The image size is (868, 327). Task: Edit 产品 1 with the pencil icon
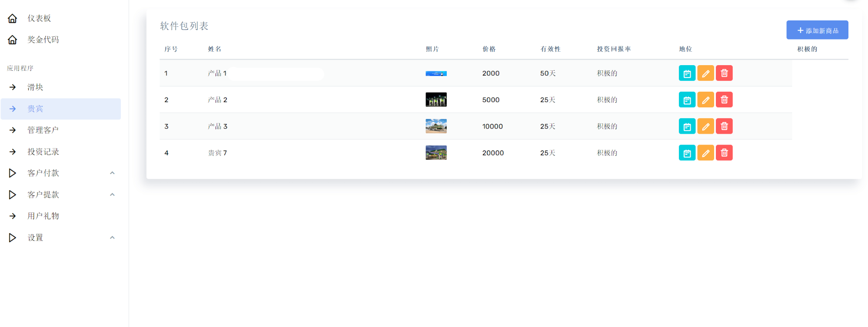click(705, 73)
